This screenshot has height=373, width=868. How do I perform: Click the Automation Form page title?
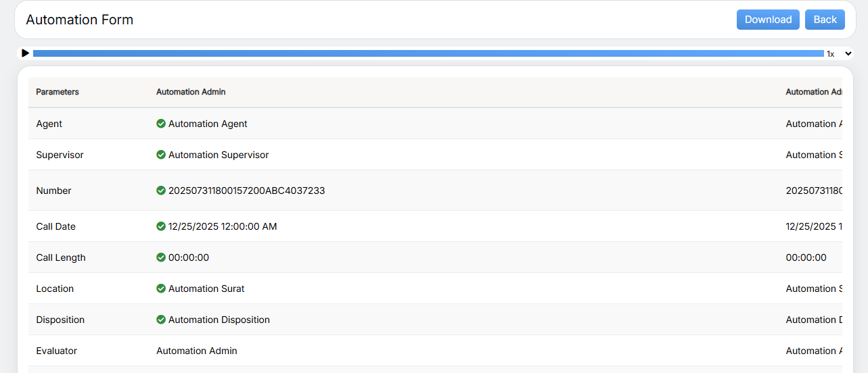[x=80, y=20]
